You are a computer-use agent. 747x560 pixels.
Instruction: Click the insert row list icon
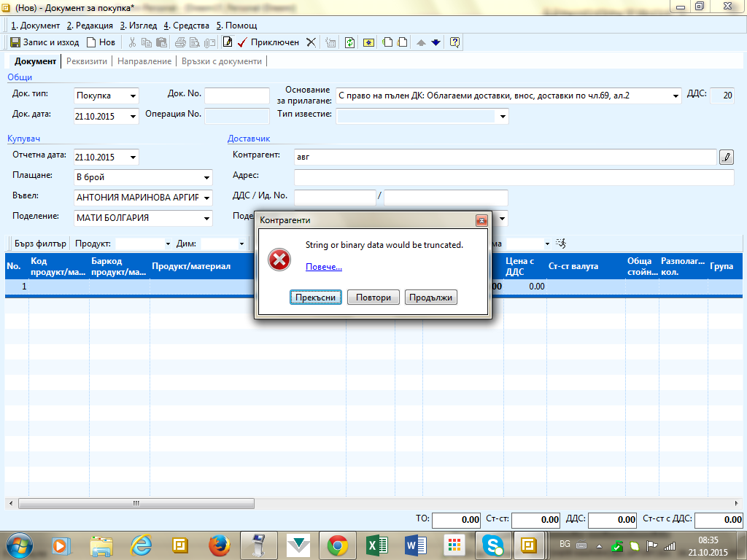tap(330, 42)
